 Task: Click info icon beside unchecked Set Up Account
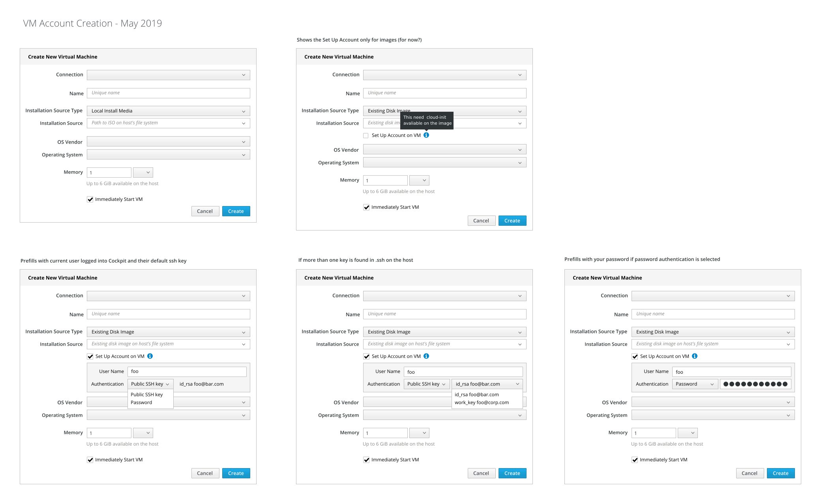426,135
